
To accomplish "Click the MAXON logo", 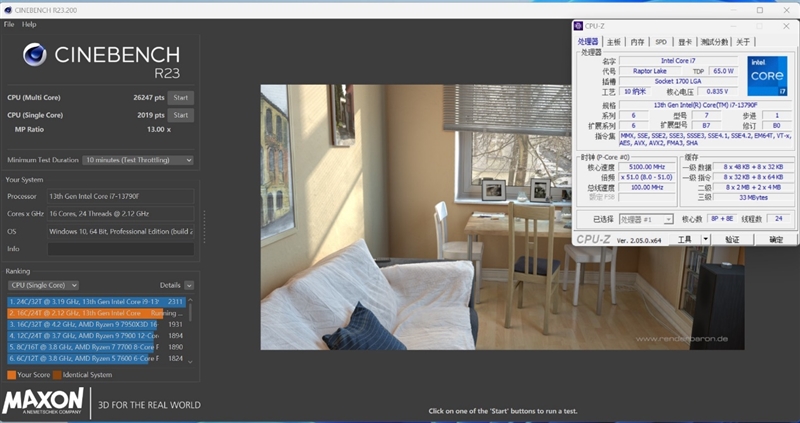I will click(43, 401).
